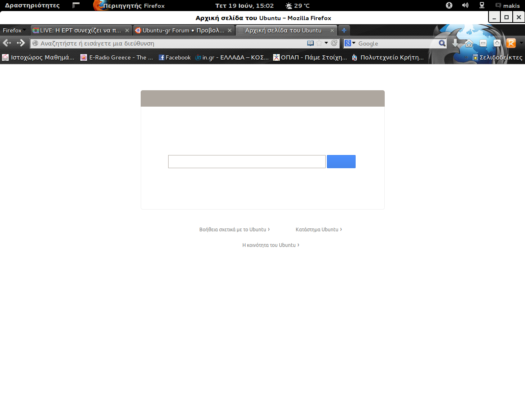Image resolution: width=525 pixels, height=420 pixels.
Task: Toggle the bookmark star for this page
Action: [319, 43]
